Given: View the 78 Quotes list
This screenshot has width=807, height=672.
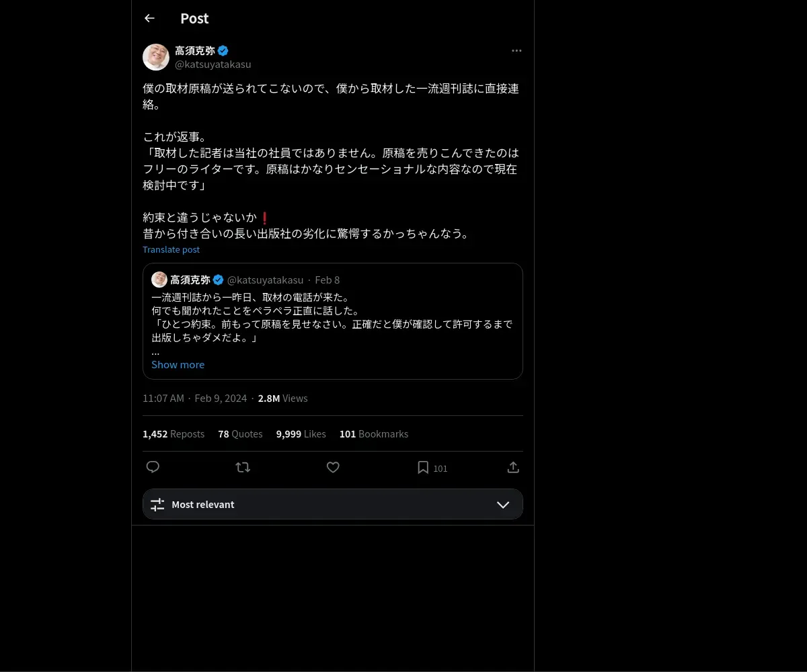Looking at the screenshot, I should click(240, 434).
